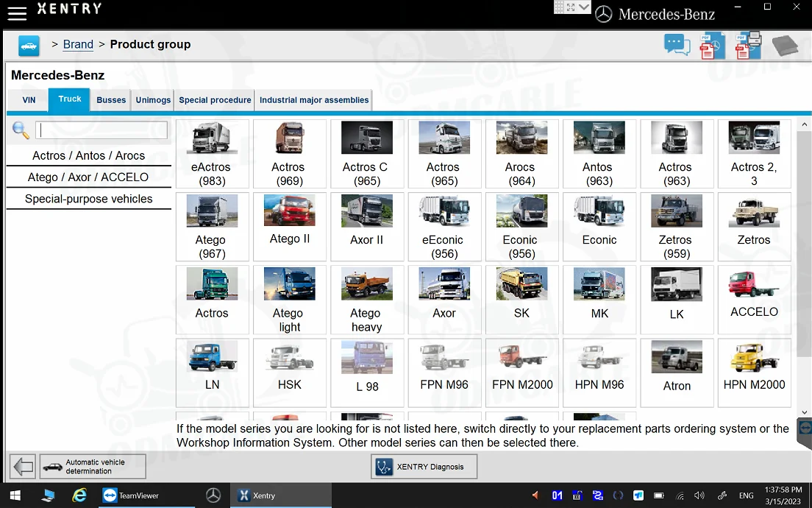
Task: Click the back arrow button
Action: [23, 467]
